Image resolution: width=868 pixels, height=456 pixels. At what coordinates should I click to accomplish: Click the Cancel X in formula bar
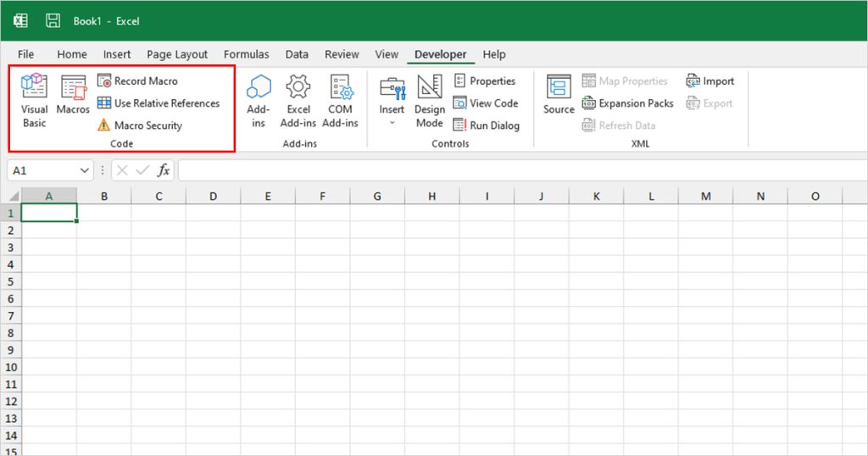pos(122,170)
